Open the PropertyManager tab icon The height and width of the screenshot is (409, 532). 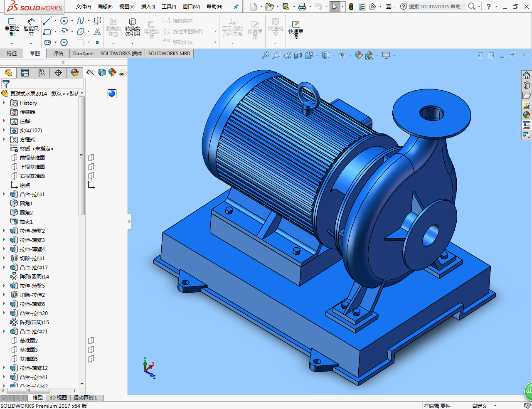(25, 73)
